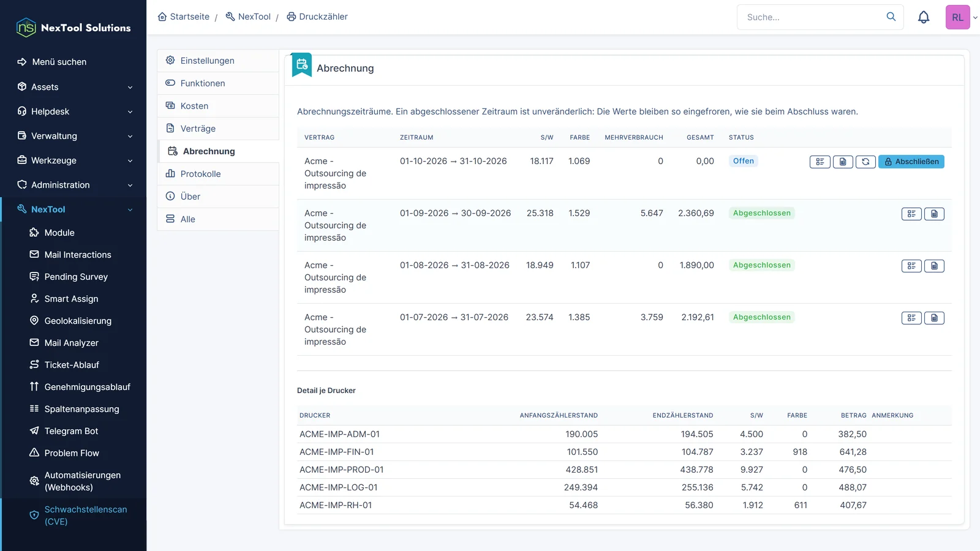Select printer row ACME-IMP-PROD-01
The height and width of the screenshot is (551, 980).
point(624,470)
